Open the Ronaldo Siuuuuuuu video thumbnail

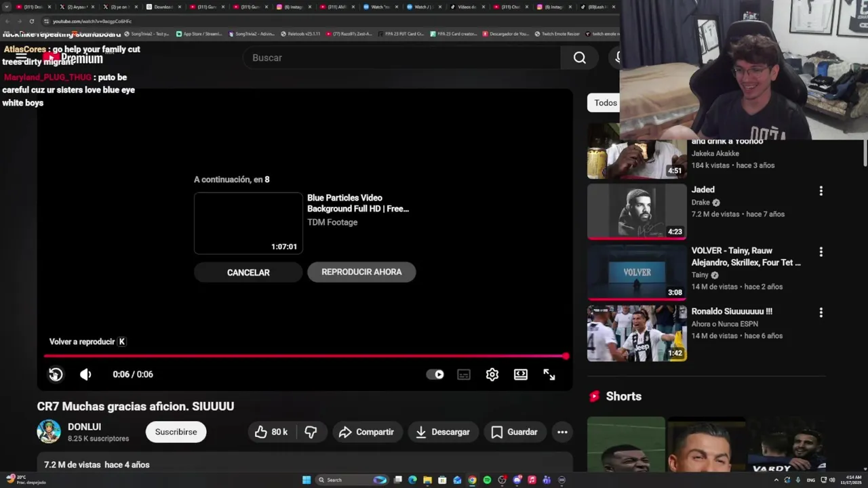coord(637,333)
